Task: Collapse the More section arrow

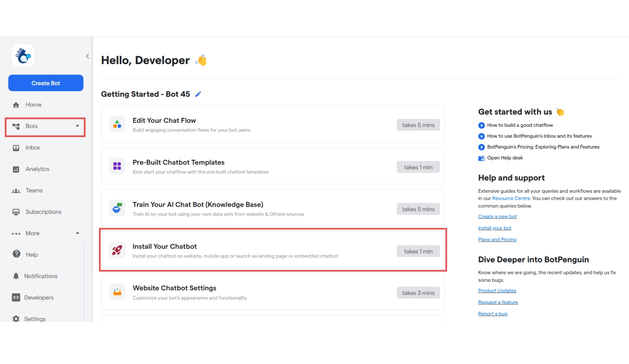Action: click(x=78, y=233)
